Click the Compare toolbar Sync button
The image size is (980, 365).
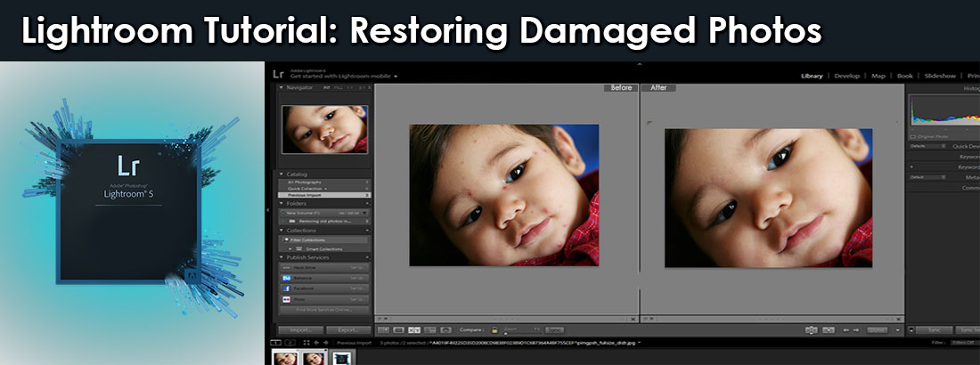pos(554,330)
